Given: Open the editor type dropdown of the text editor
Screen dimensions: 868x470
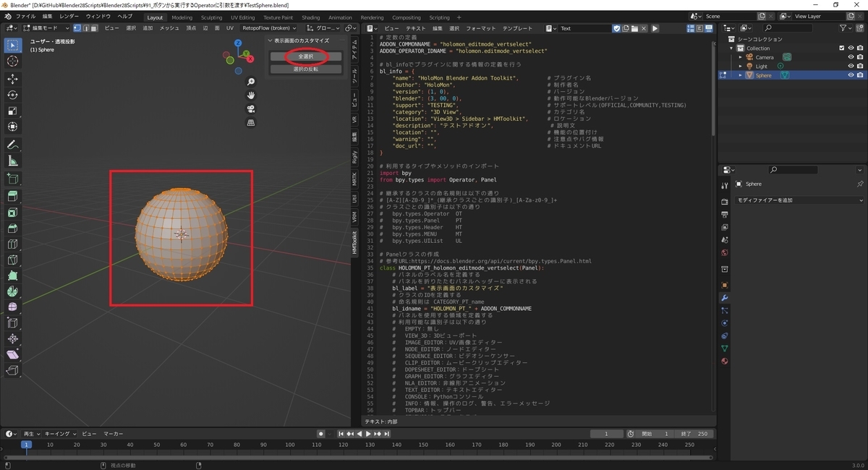Looking at the screenshot, I should tap(370, 27).
